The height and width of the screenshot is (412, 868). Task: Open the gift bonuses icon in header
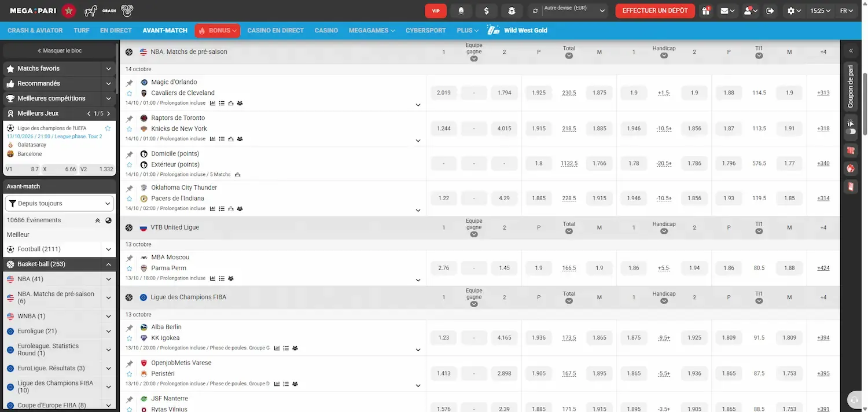click(706, 10)
